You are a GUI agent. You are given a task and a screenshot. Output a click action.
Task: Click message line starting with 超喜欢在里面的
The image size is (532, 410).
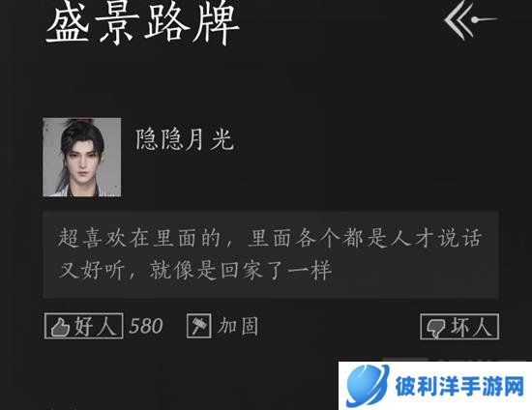coord(270,238)
